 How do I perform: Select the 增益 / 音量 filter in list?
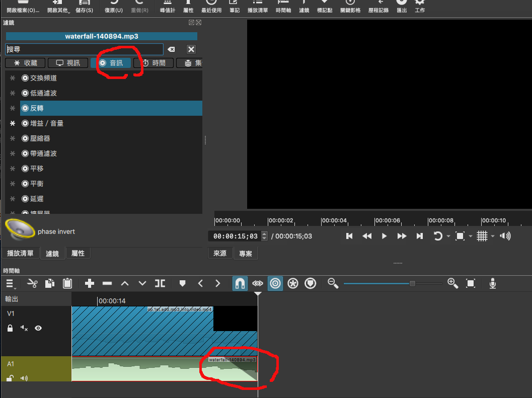pyautogui.click(x=46, y=123)
